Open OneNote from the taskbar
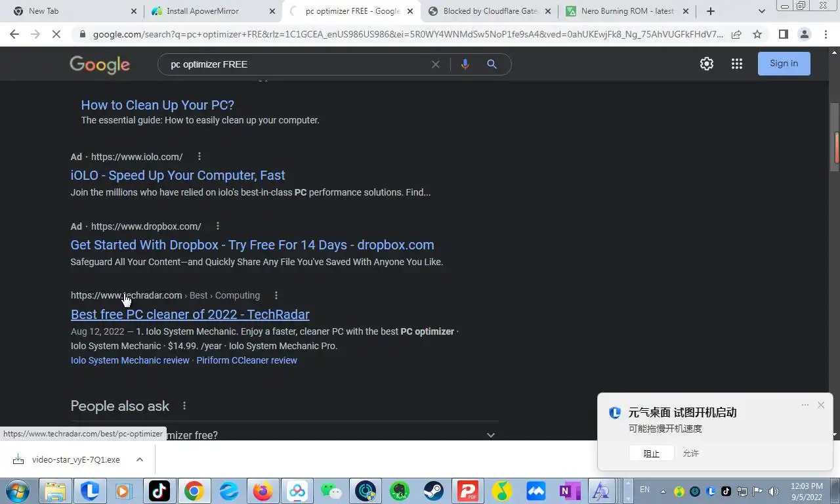This screenshot has height=504, width=840. click(x=570, y=491)
